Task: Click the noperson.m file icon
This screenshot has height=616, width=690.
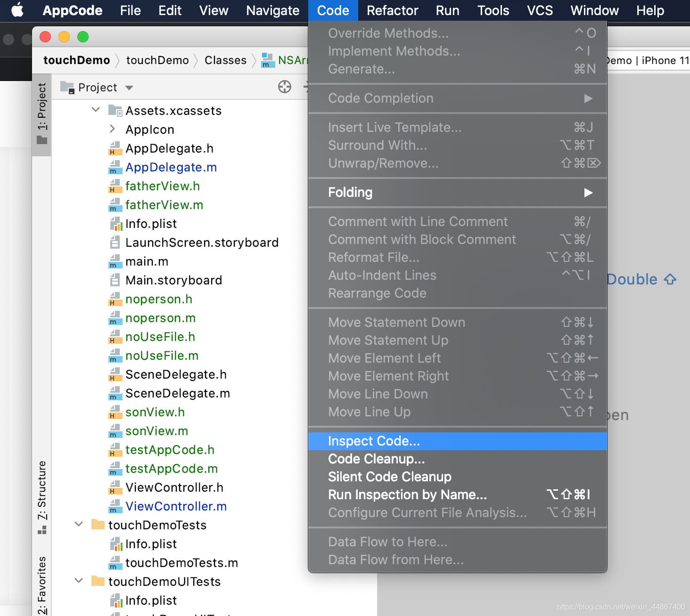Action: pyautogui.click(x=115, y=318)
